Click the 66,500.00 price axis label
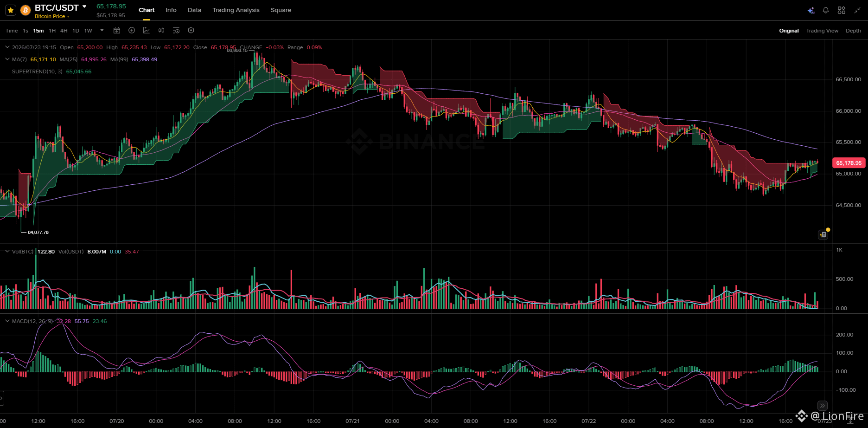Image resolution: width=868 pixels, height=428 pixels. click(x=848, y=79)
